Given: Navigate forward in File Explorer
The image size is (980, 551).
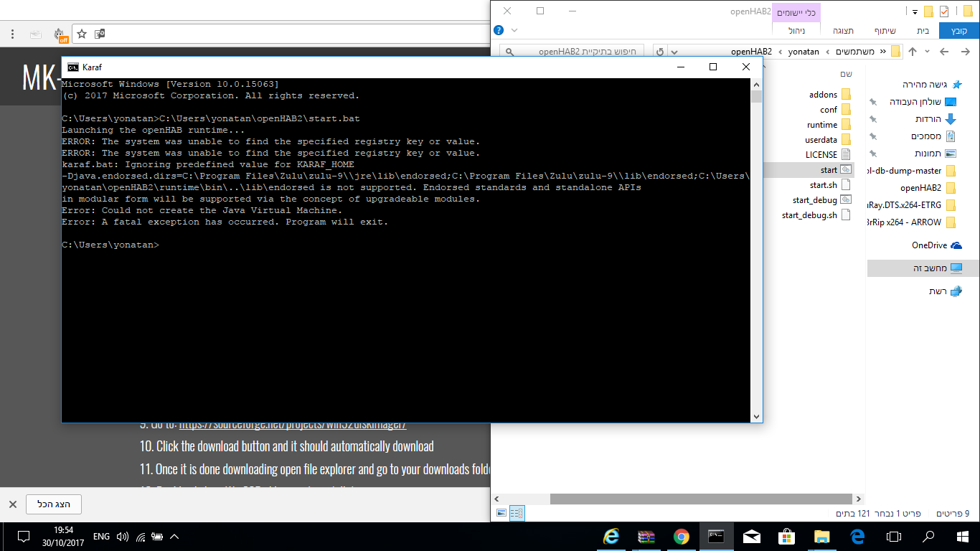Looking at the screenshot, I should [x=945, y=52].
